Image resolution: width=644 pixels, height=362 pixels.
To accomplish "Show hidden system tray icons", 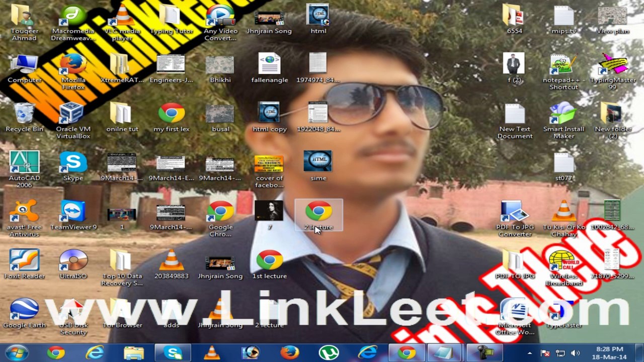I will click(529, 353).
